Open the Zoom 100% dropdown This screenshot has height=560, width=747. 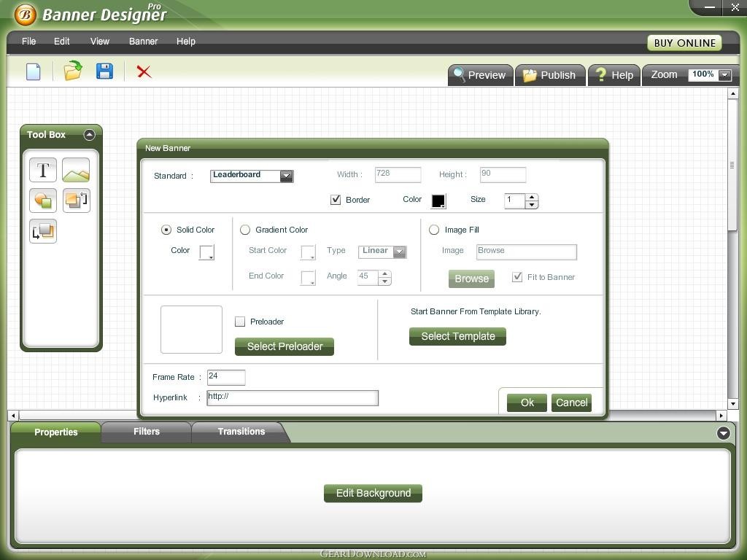click(724, 75)
